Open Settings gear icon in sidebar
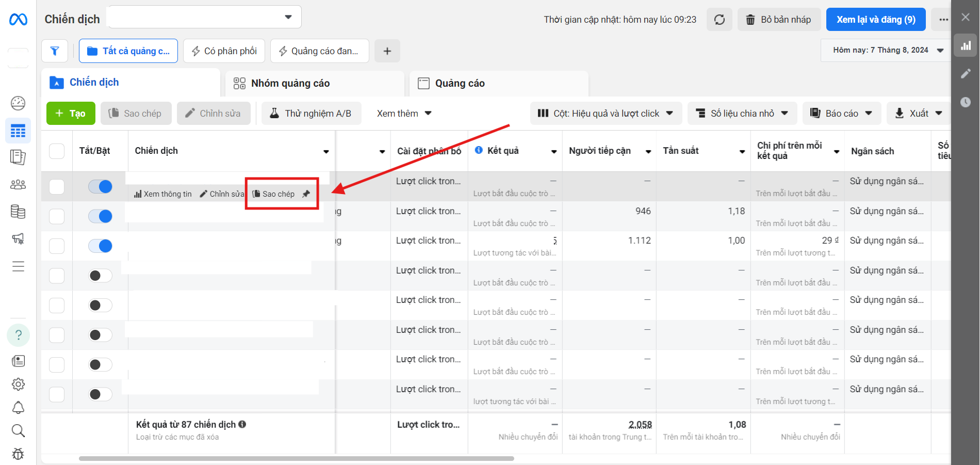This screenshot has height=465, width=980. coord(18,384)
